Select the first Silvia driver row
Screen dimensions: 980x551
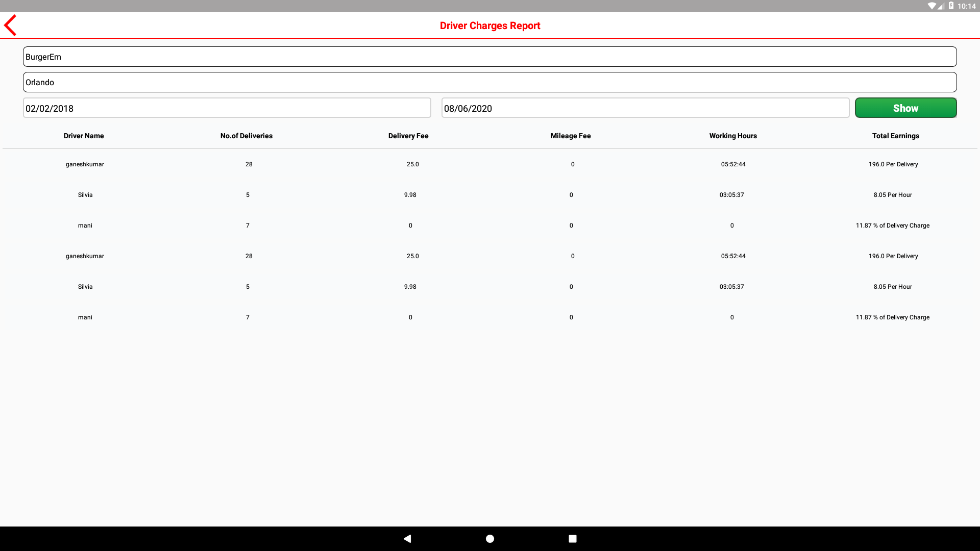[x=85, y=195]
